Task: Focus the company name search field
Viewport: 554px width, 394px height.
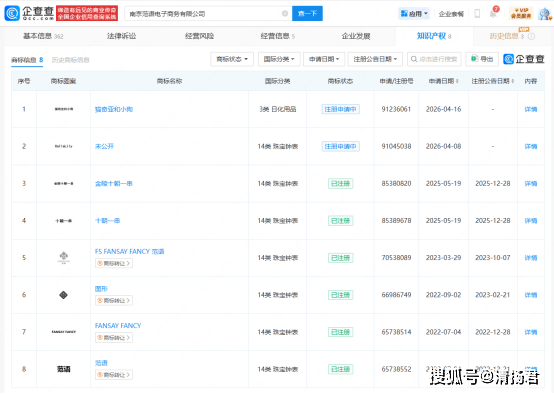Action: [x=208, y=13]
